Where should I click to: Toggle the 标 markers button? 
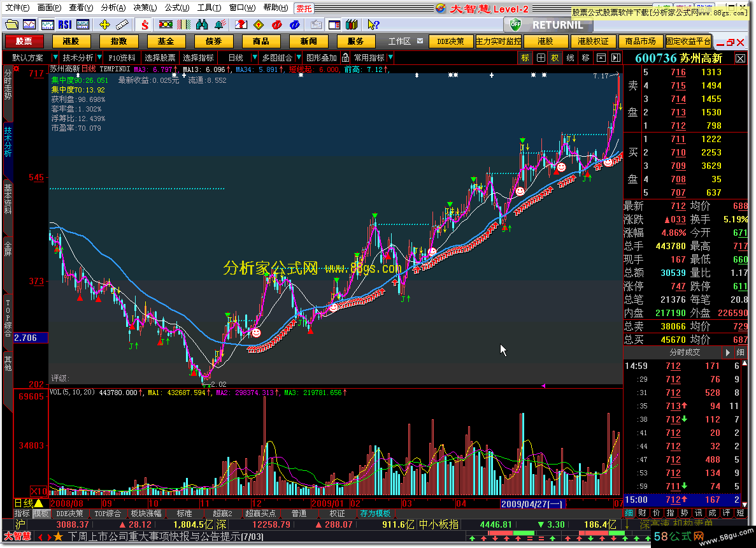525,58
